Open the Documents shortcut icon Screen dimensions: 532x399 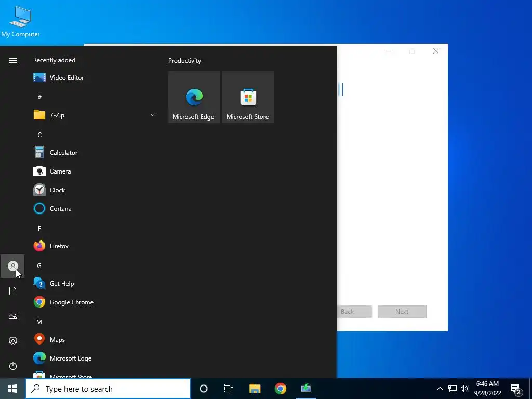[13, 291]
